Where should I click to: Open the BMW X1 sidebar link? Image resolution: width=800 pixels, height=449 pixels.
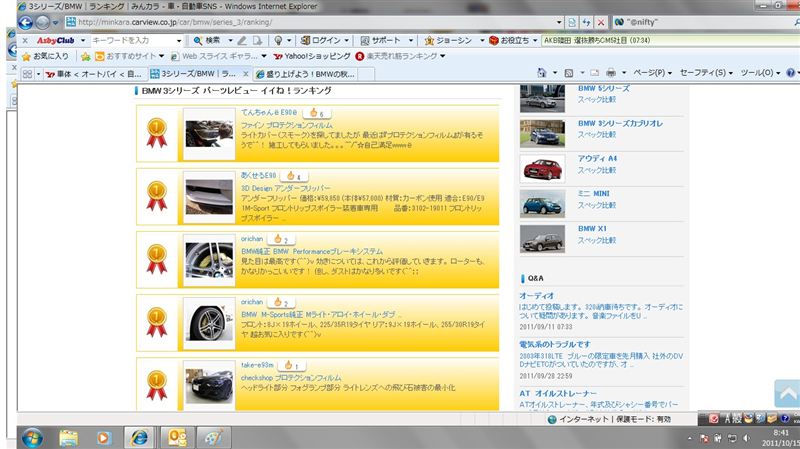592,229
